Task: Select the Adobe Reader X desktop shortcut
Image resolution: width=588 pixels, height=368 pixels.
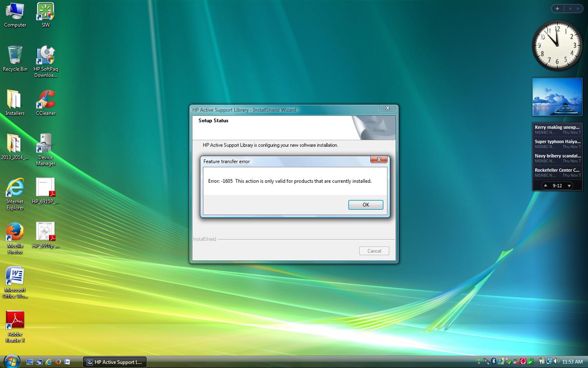Action: tap(15, 327)
